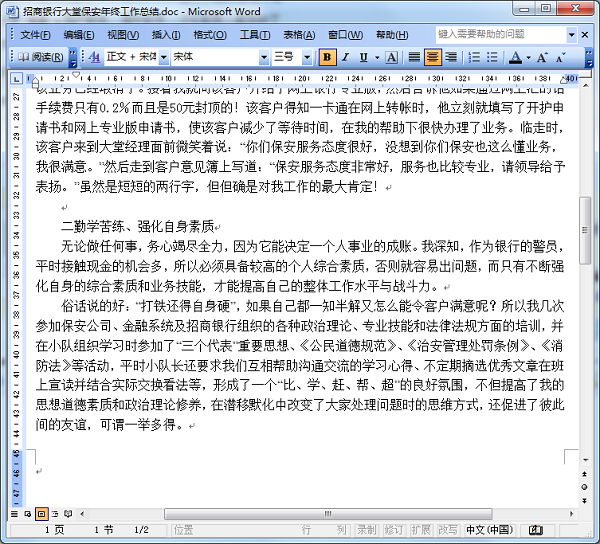Click spelling and grammar status book icon
Viewport: 600px width, 544px height.
pyautogui.click(x=536, y=530)
